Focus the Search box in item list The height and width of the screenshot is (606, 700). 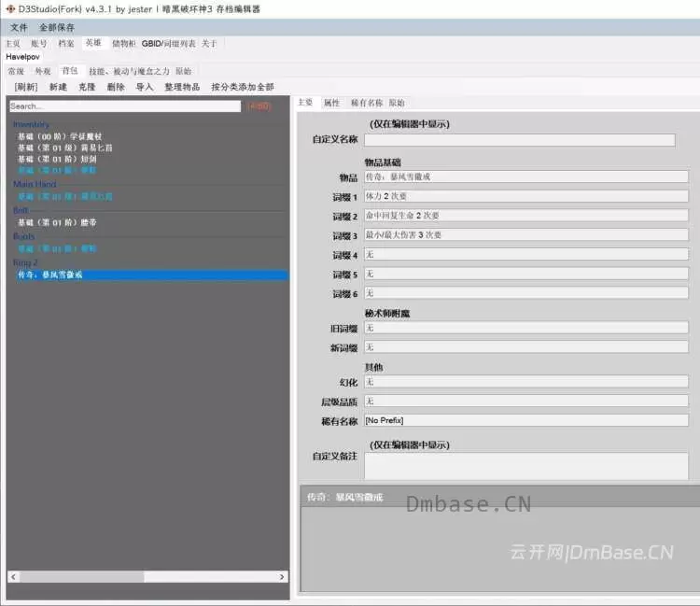125,106
